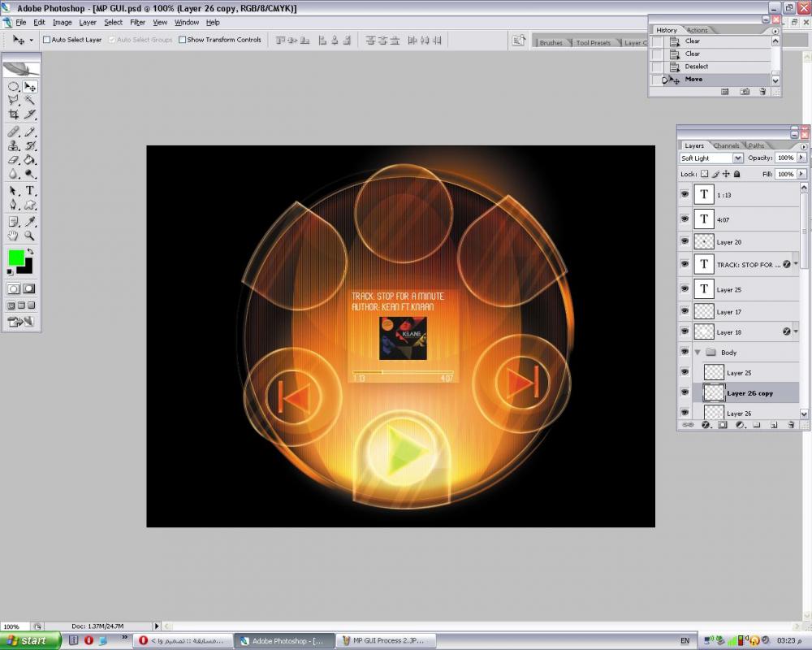Select the Healing Brush tool
Viewport: 812px width, 650px height.
pos(14,132)
